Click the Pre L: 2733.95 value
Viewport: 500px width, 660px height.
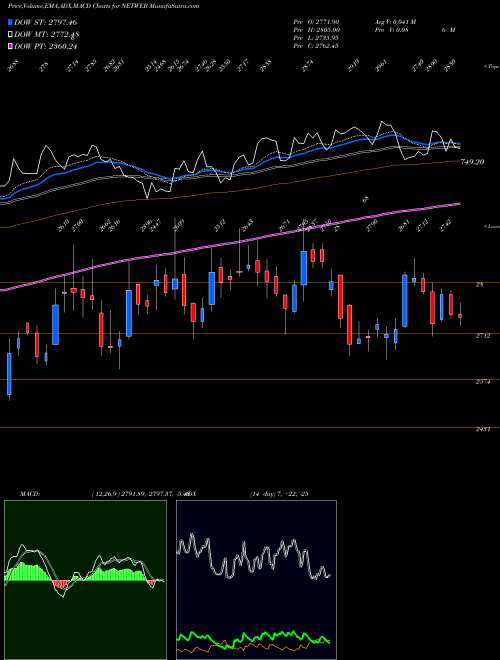point(317,38)
